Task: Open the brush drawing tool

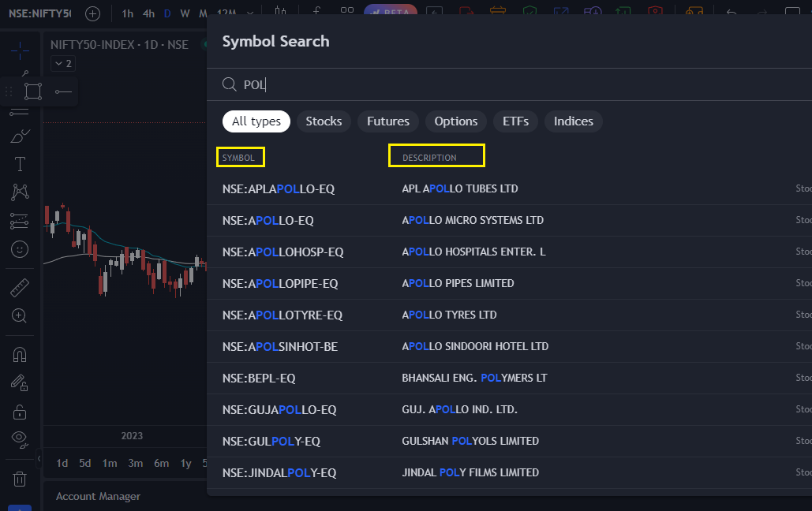Action: (x=20, y=136)
